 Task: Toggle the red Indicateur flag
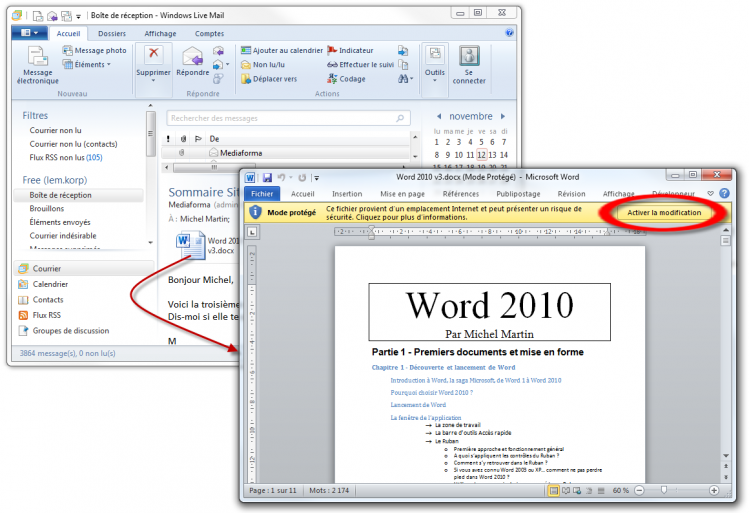coord(350,50)
